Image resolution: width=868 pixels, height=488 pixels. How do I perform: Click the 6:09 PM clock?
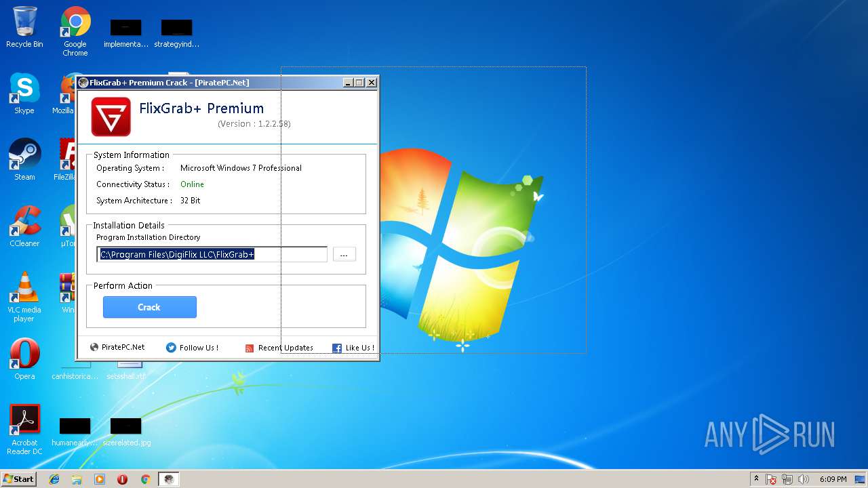tap(833, 479)
